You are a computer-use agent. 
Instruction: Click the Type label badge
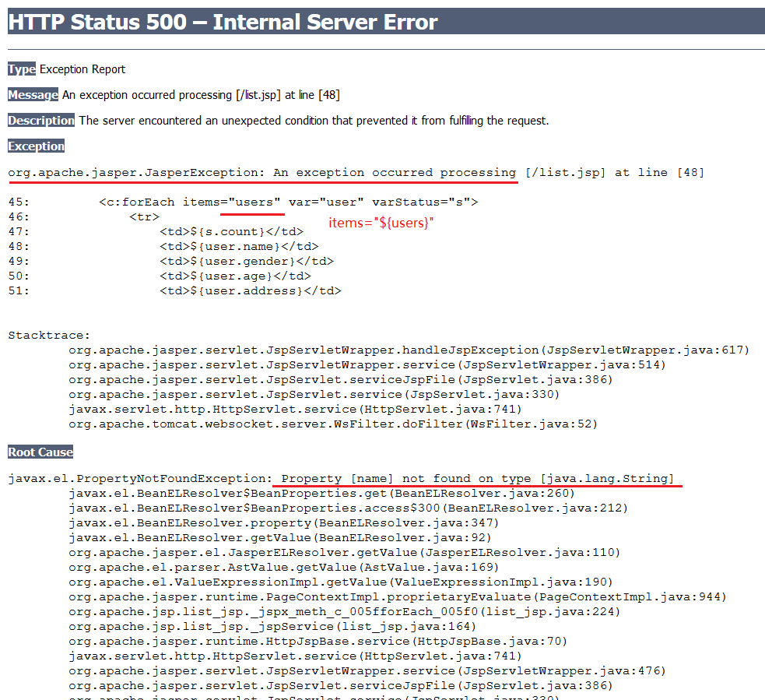19,69
